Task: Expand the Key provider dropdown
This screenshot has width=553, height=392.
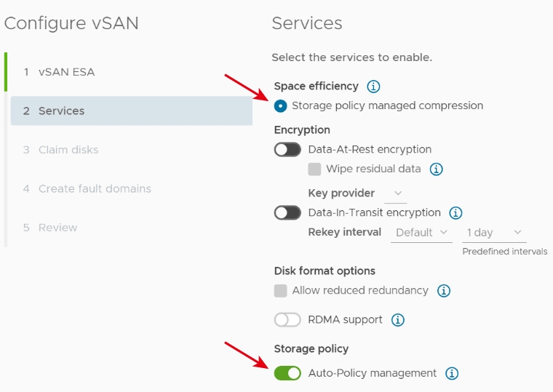Action: (396, 193)
